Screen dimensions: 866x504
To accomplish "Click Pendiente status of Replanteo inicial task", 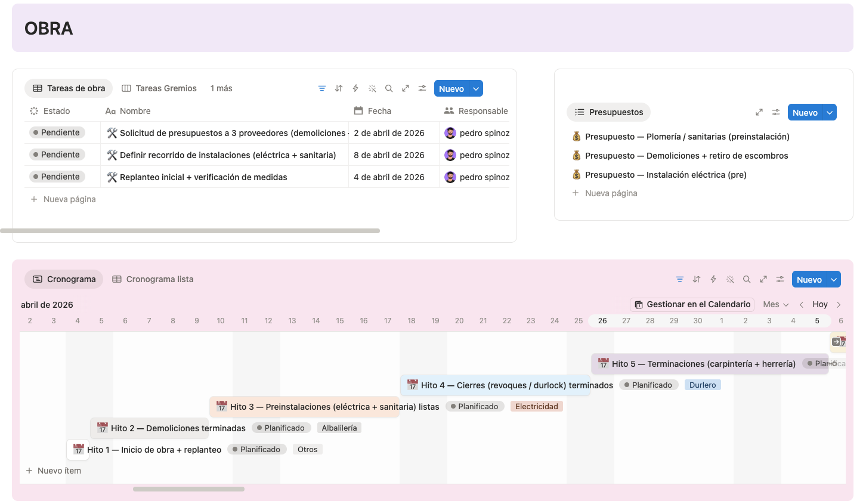I will 57,177.
